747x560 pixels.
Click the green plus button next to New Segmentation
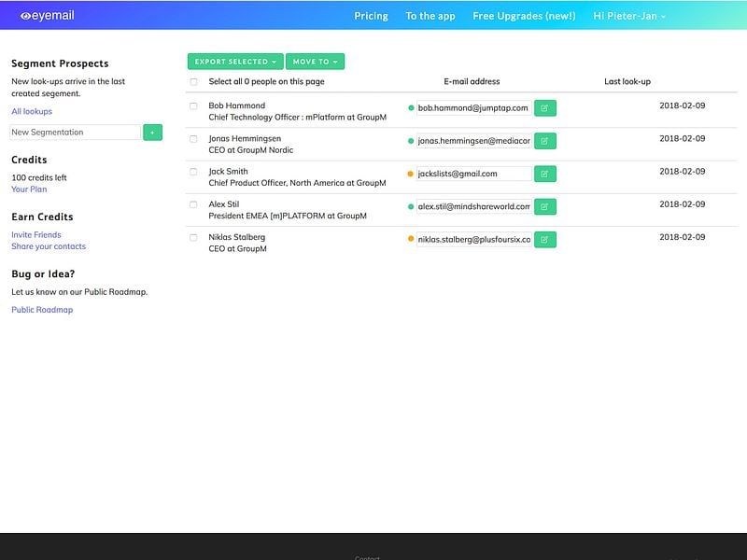pyautogui.click(x=152, y=133)
